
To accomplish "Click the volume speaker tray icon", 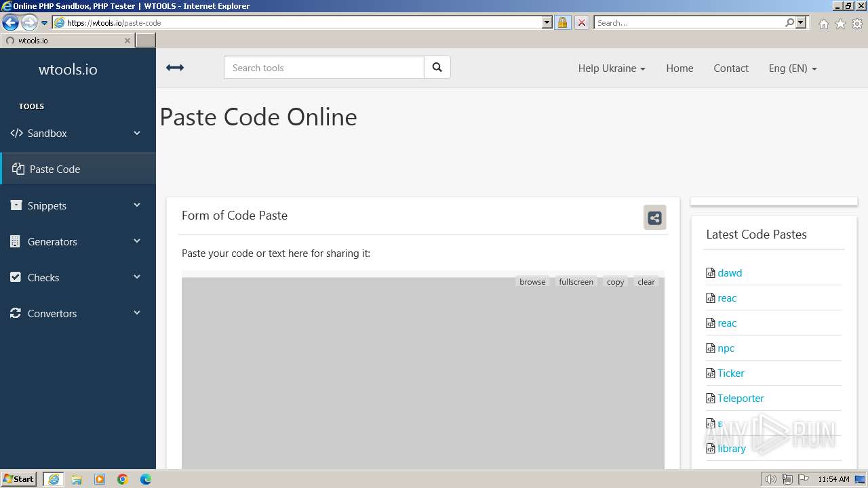I will point(770,479).
